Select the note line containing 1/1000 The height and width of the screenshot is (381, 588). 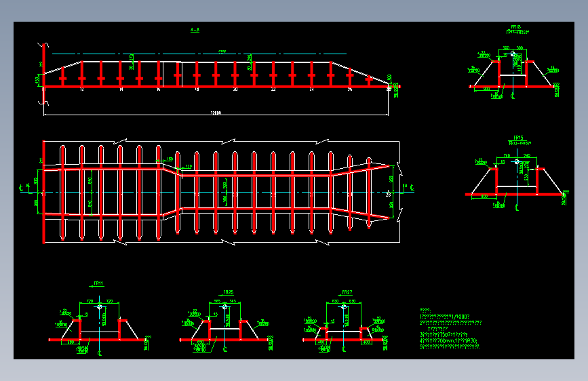(444, 317)
